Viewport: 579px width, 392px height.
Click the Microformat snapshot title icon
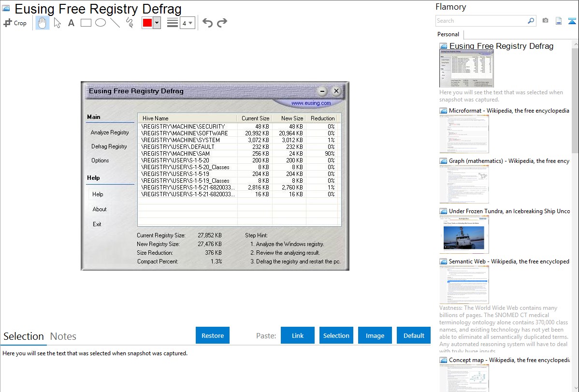click(443, 111)
